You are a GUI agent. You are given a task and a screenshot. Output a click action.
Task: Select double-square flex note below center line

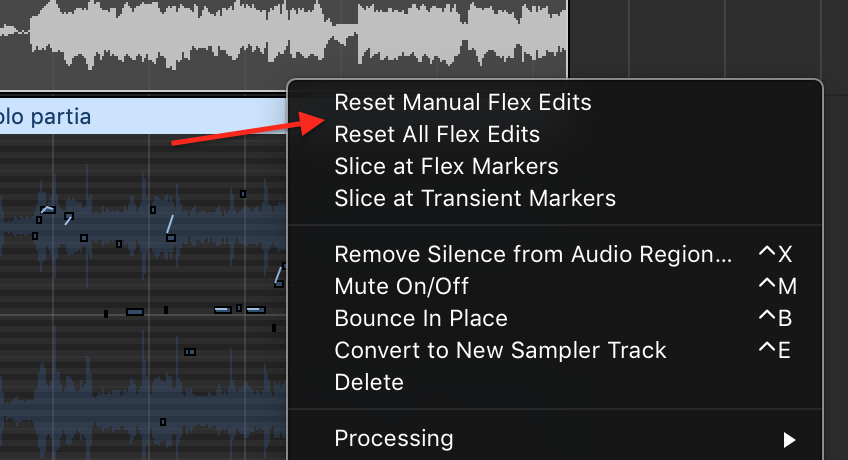(189, 352)
